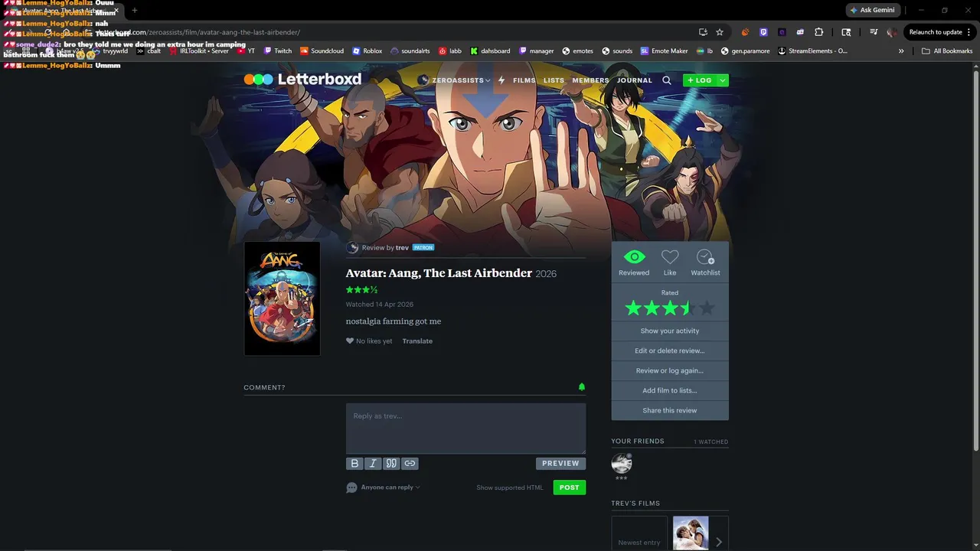Click the PREVIEW button
Screen dimensions: 980x551
[x=560, y=463]
